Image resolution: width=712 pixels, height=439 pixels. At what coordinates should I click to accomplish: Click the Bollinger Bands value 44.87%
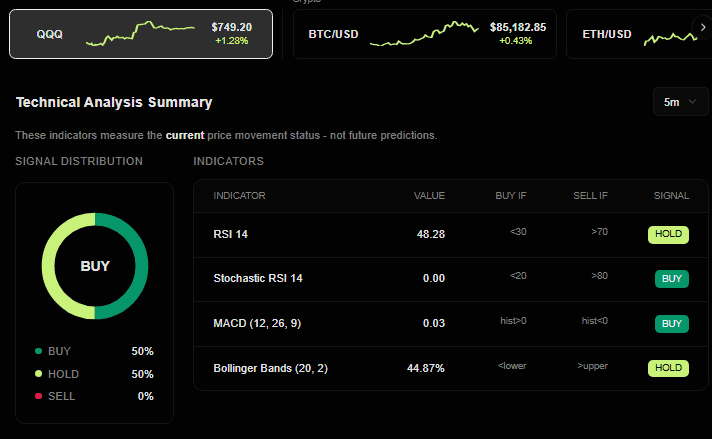tap(426, 368)
